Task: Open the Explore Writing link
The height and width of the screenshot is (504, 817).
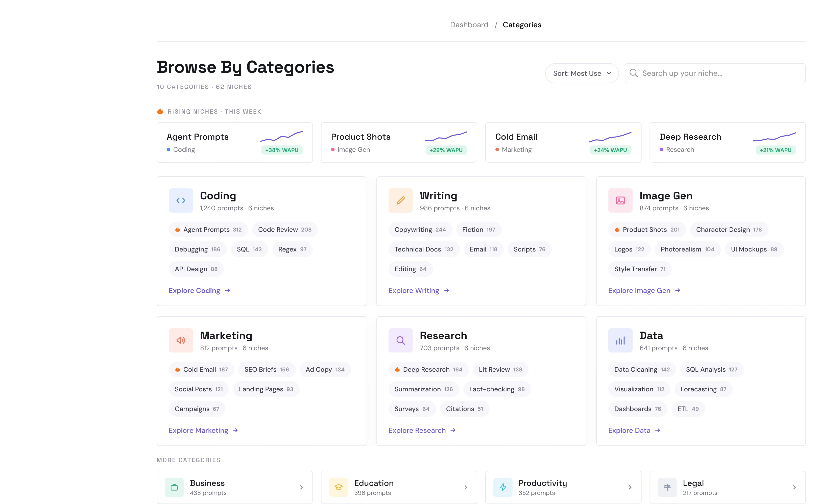Action: (x=419, y=291)
